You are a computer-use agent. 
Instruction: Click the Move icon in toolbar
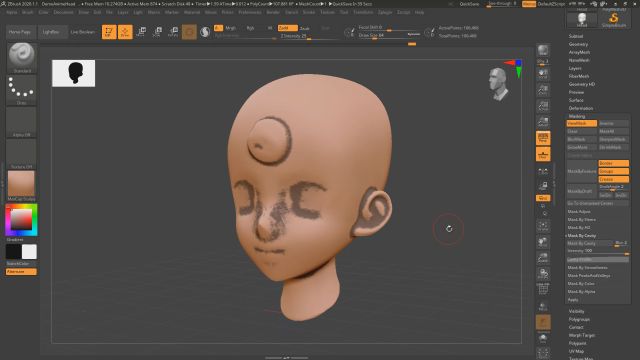(x=141, y=32)
